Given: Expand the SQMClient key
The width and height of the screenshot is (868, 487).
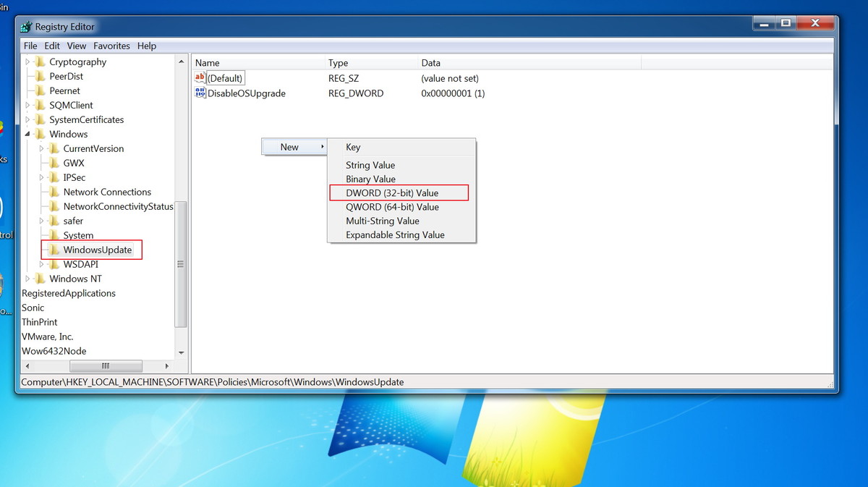Looking at the screenshot, I should point(27,106).
